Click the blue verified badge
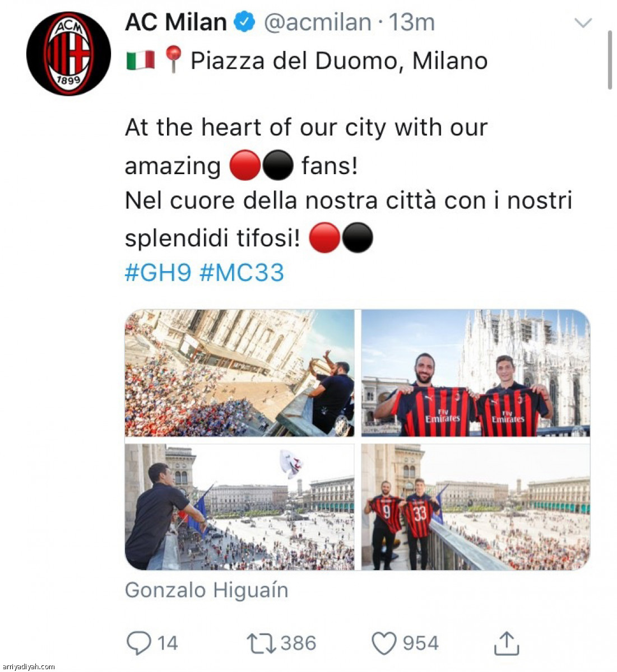617x672 pixels. click(x=244, y=22)
